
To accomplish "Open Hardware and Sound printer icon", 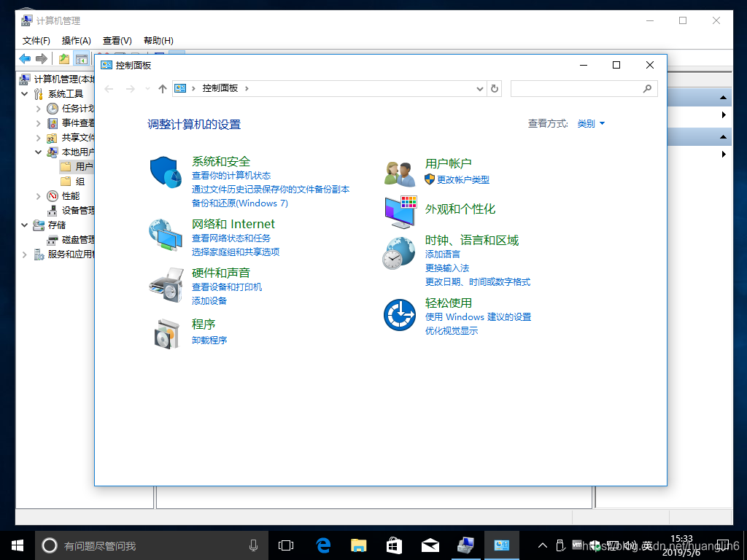I will (166, 285).
